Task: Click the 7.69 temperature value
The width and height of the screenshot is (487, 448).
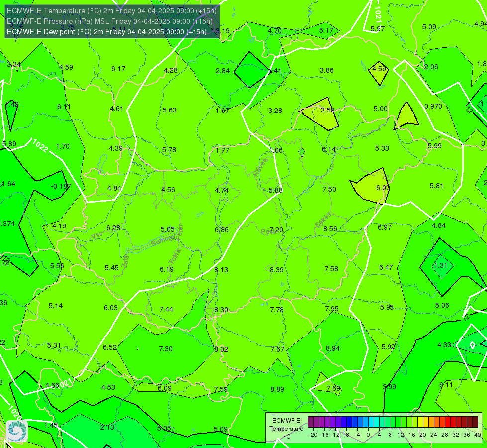Action: tap(333, 388)
